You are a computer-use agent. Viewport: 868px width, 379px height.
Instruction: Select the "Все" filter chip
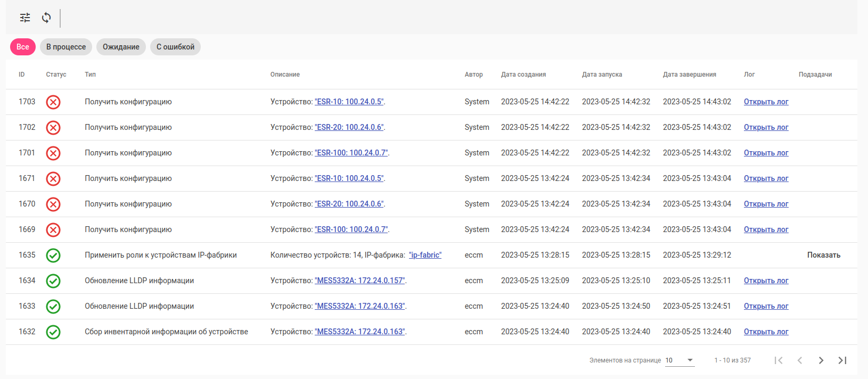[23, 47]
